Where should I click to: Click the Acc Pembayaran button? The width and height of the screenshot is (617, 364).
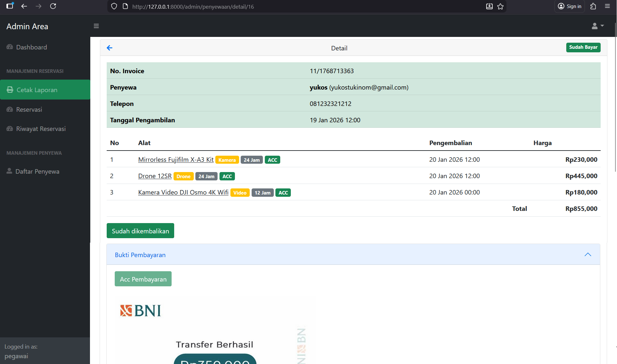pyautogui.click(x=143, y=279)
